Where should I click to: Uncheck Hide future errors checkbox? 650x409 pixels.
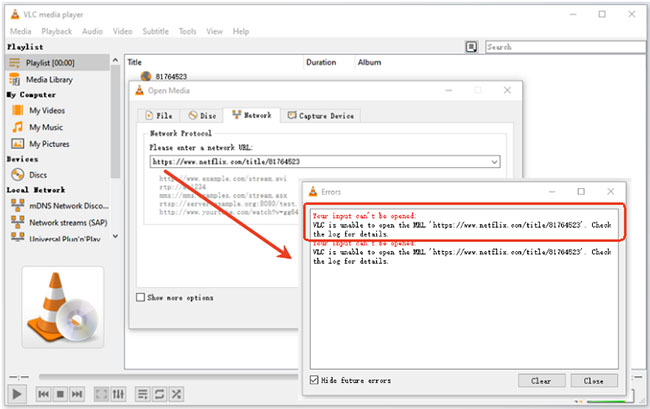point(314,380)
